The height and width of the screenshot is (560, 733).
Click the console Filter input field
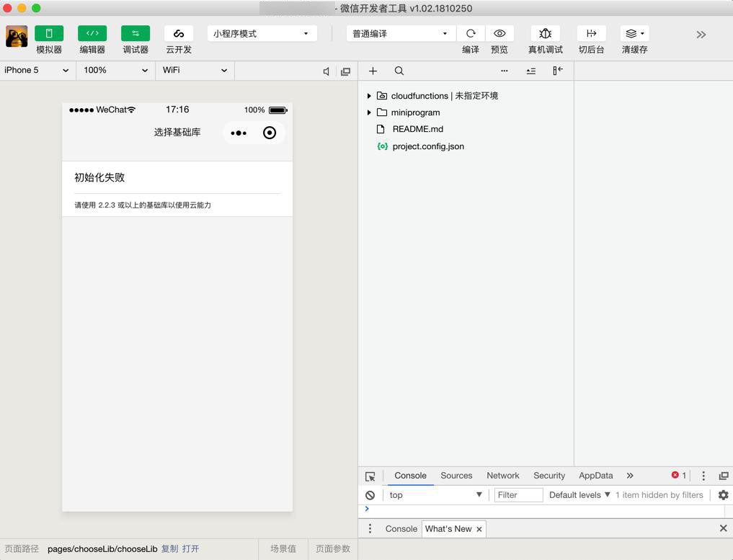[518, 495]
